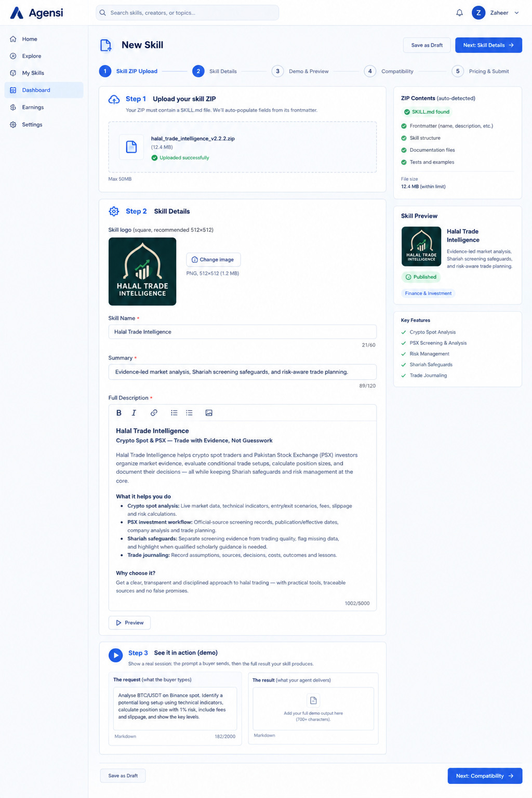This screenshot has height=798, width=532.
Task: Click Risk Management feature
Action: [x=425, y=354]
